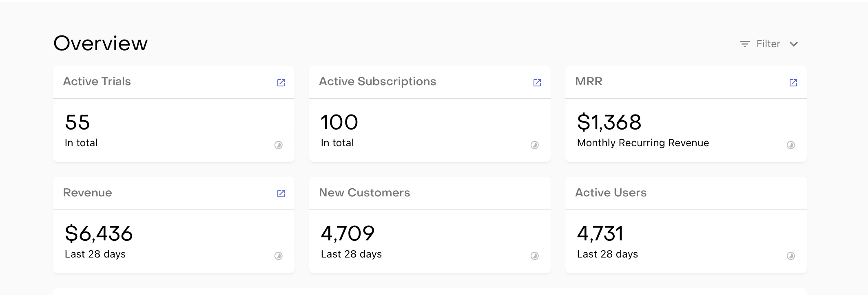Open Active Trials details via external-link icon
The height and width of the screenshot is (295, 868).
point(281,83)
